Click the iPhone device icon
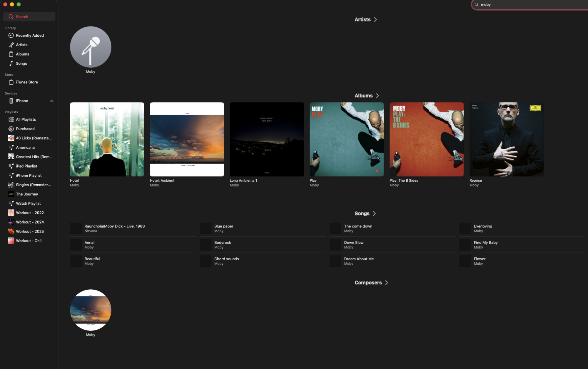Screen dimensions: 588x369 (x=11, y=101)
